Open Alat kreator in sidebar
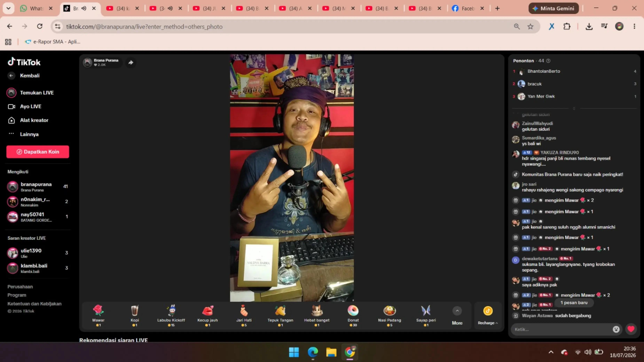The height and width of the screenshot is (362, 644). [34, 120]
